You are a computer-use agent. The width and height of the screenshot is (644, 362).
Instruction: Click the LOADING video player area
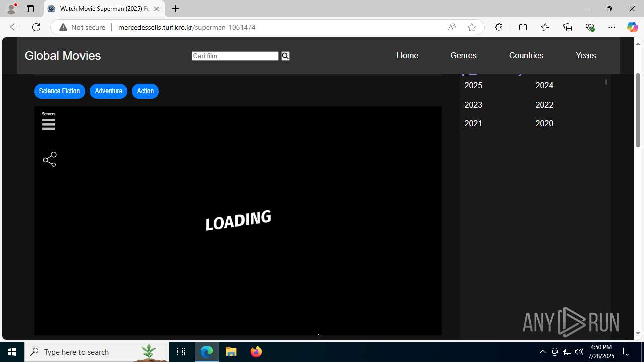pos(238,220)
